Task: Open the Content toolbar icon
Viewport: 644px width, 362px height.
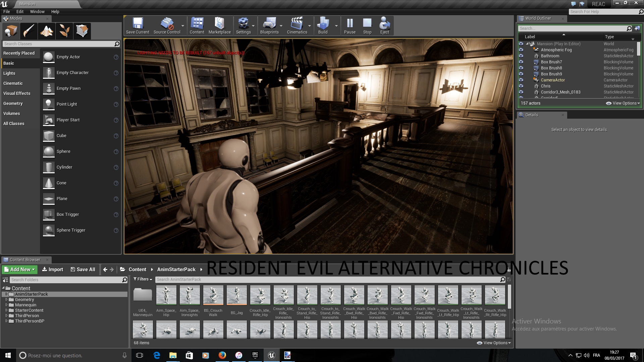Action: pyautogui.click(x=197, y=26)
